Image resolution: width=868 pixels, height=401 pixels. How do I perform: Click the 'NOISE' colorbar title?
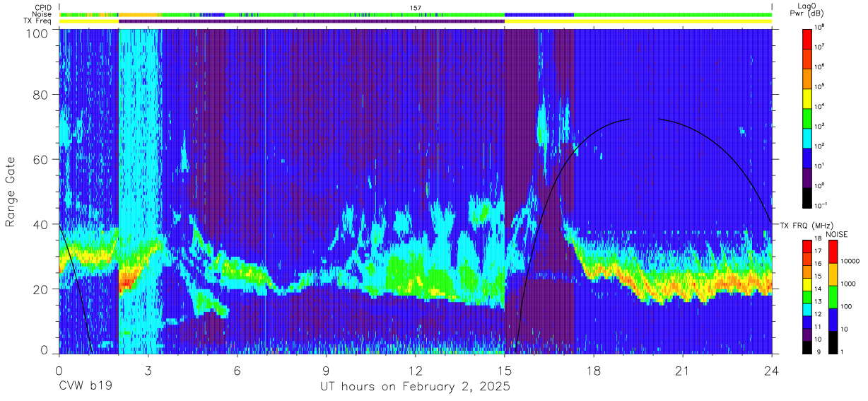[x=836, y=233]
